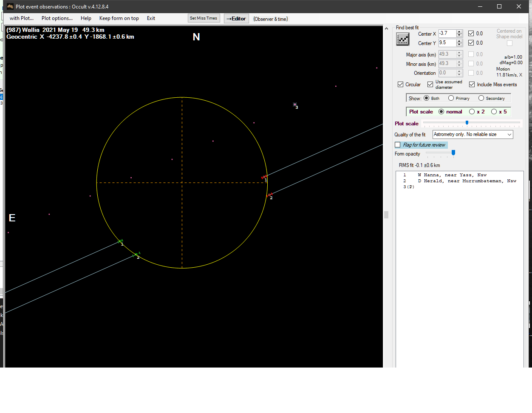Click the Occult app icon in title bar
Screen dimensions: 532x413
[10, 6]
